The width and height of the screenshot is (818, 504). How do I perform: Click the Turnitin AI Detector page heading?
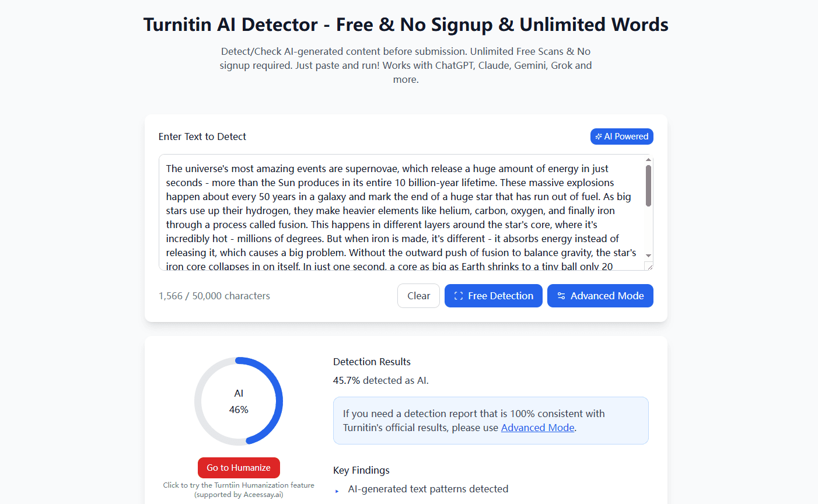[x=406, y=24]
